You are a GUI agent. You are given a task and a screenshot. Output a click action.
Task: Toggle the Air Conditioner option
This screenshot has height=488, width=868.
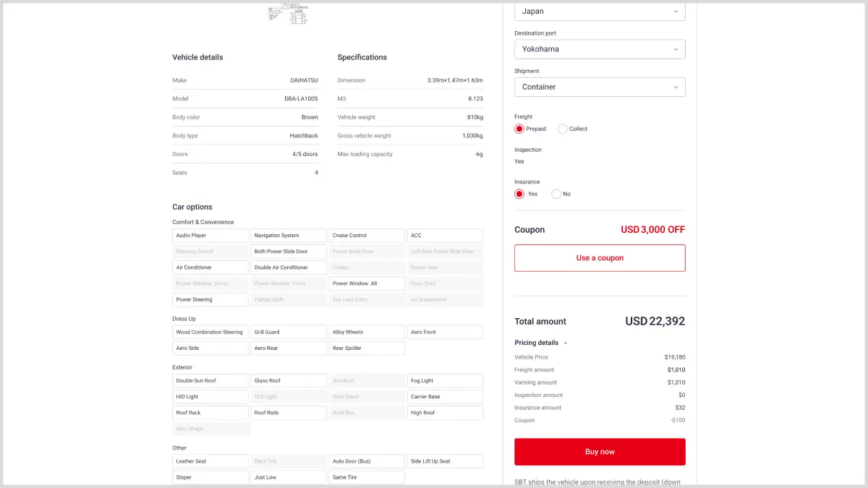coord(210,267)
